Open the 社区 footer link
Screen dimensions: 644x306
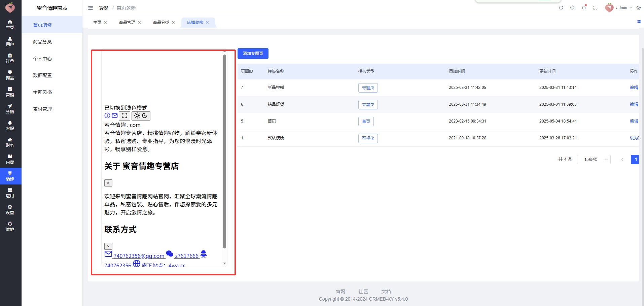[363, 292]
